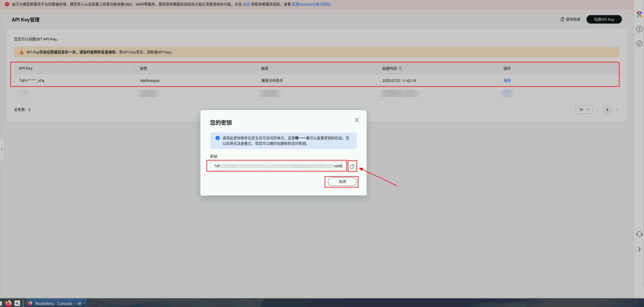Dismiss the red error banner icon

(x=7, y=4)
